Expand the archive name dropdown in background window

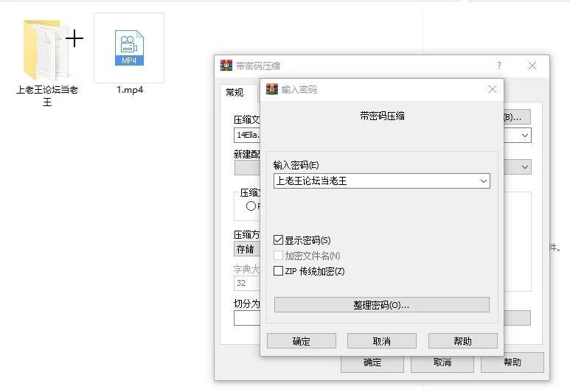tap(524, 135)
